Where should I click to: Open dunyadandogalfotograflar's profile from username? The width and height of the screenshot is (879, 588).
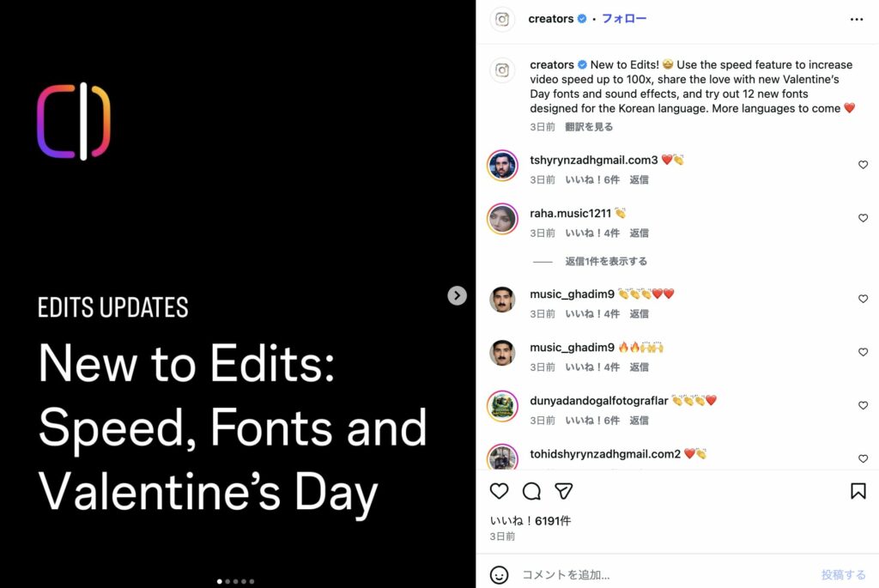point(598,401)
